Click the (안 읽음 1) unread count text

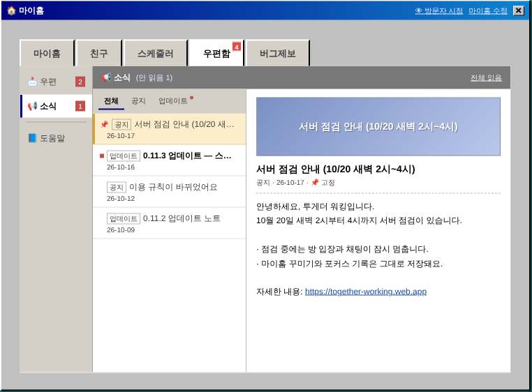(154, 77)
